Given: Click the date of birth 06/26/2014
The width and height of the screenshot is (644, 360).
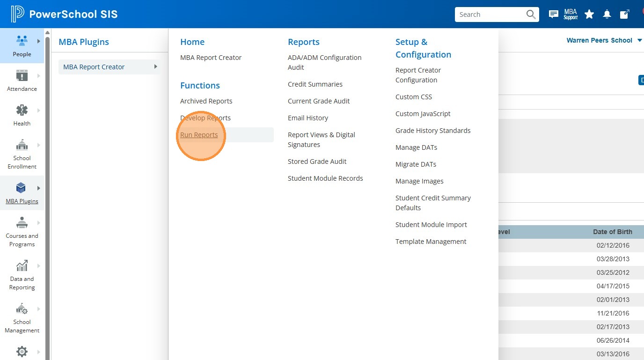Looking at the screenshot, I should (x=613, y=340).
